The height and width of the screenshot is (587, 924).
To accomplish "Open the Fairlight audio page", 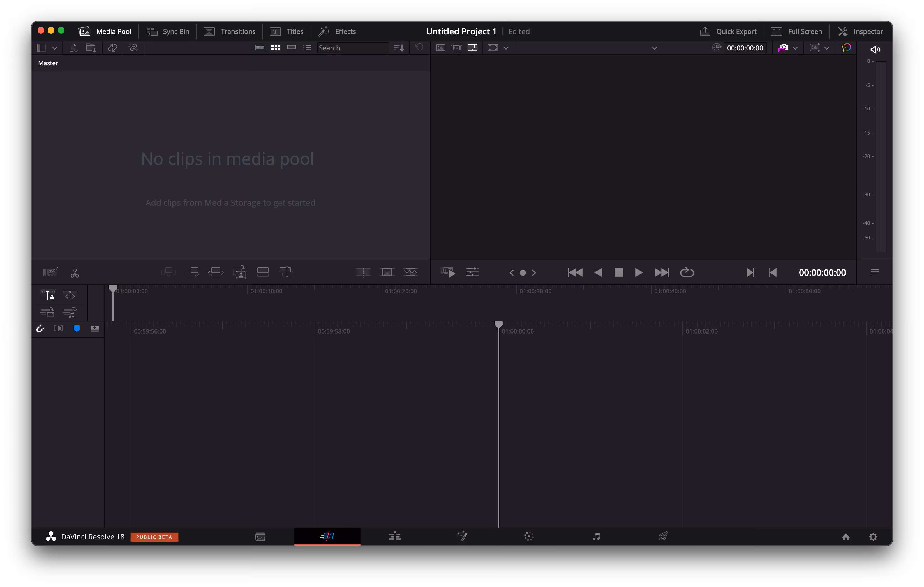I will [596, 537].
